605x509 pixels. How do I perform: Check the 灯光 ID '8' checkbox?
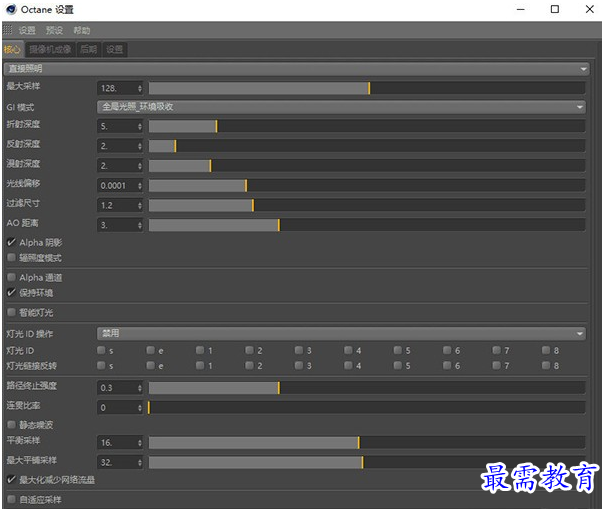click(546, 350)
